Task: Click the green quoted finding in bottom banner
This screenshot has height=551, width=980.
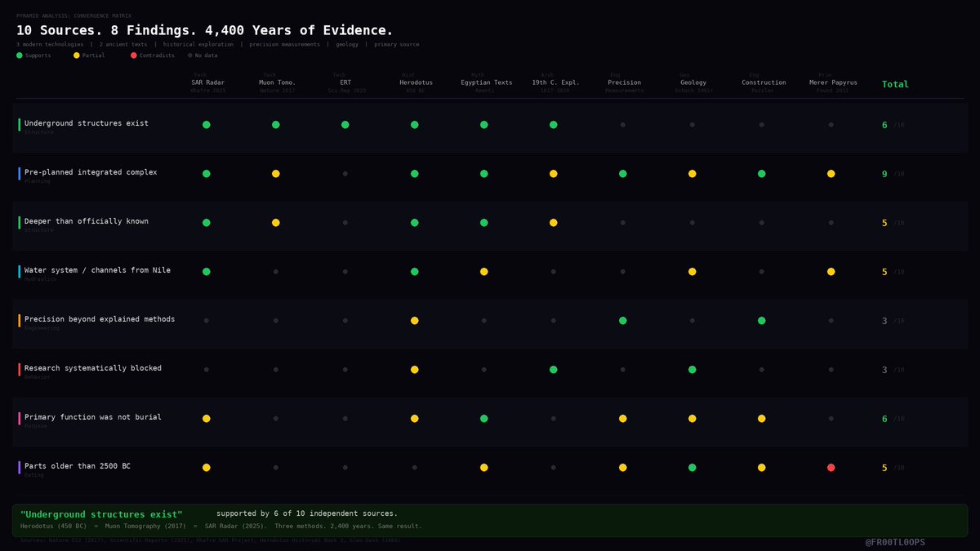Action: coord(101,514)
